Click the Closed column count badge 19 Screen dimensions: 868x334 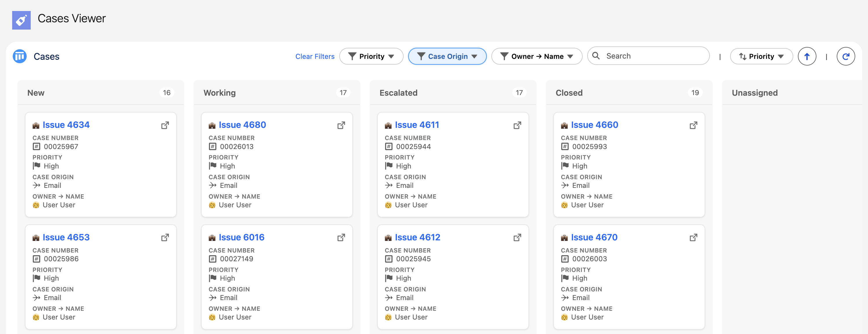tap(695, 93)
